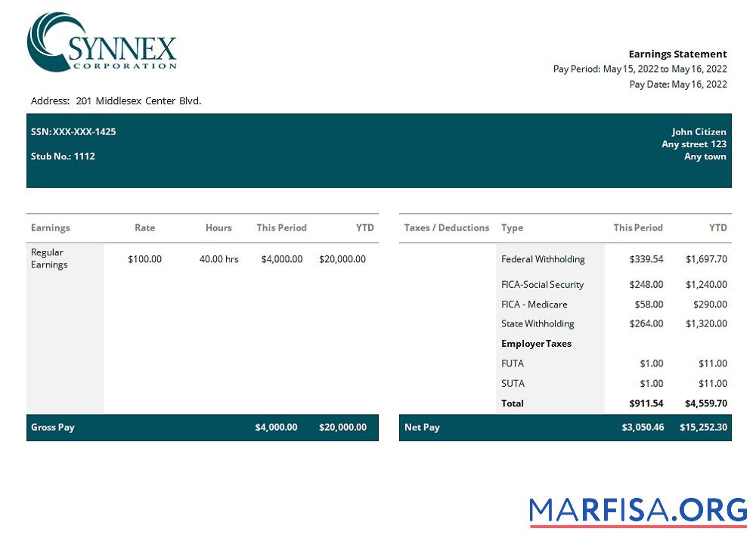Screen dimensions: 756x544
Task: Click the Gross Pay total bar
Action: (53, 427)
